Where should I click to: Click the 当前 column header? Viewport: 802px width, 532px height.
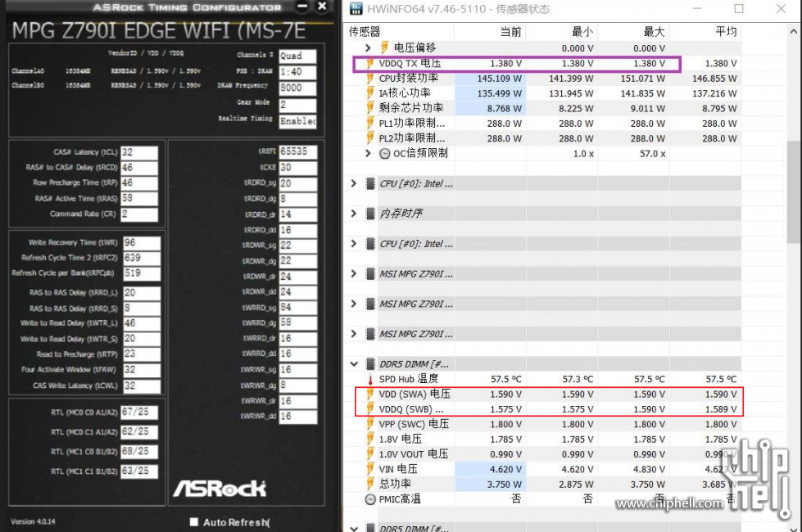tap(510, 32)
